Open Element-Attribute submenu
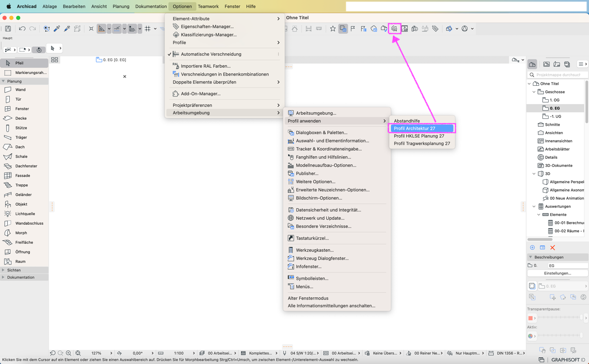Viewport: 589px width, 364px height. coord(225,19)
